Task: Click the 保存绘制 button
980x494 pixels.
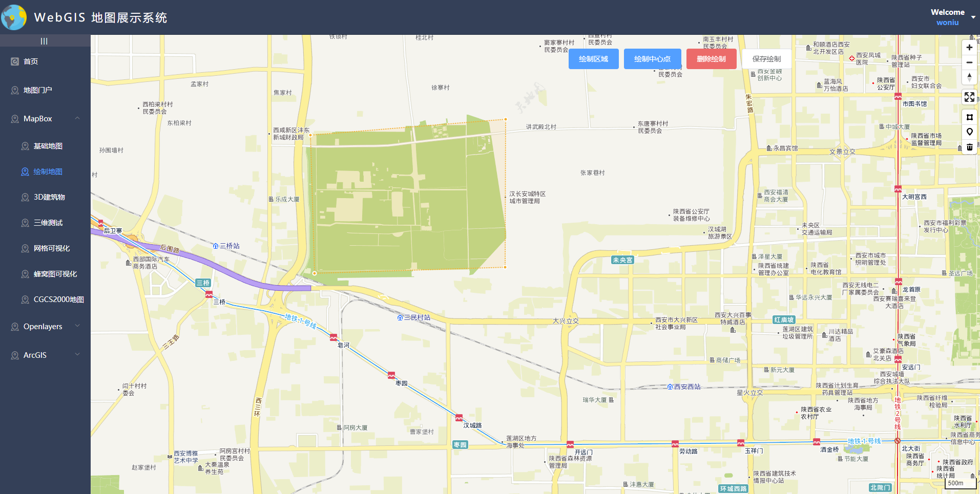Action: (765, 58)
